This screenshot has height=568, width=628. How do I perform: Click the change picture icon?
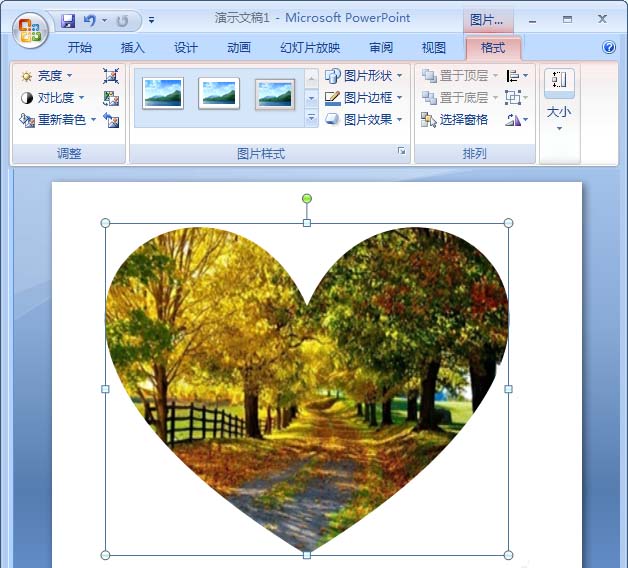pyautogui.click(x=111, y=98)
